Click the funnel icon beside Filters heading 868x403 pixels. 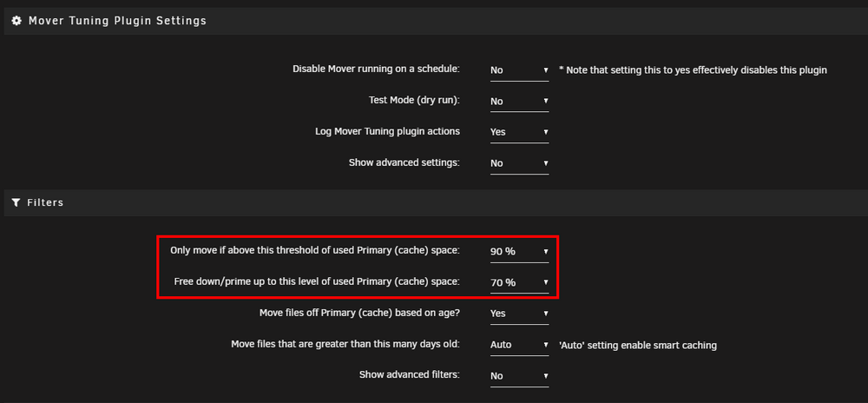pyautogui.click(x=16, y=202)
